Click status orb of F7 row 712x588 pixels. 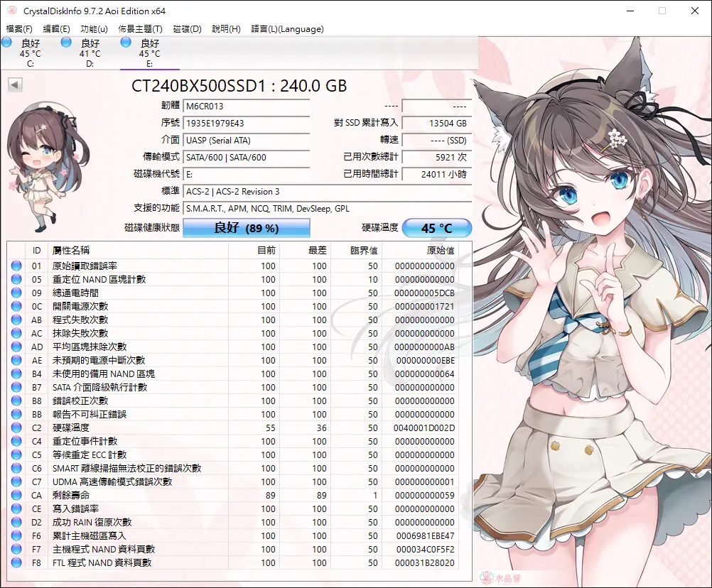(16, 549)
